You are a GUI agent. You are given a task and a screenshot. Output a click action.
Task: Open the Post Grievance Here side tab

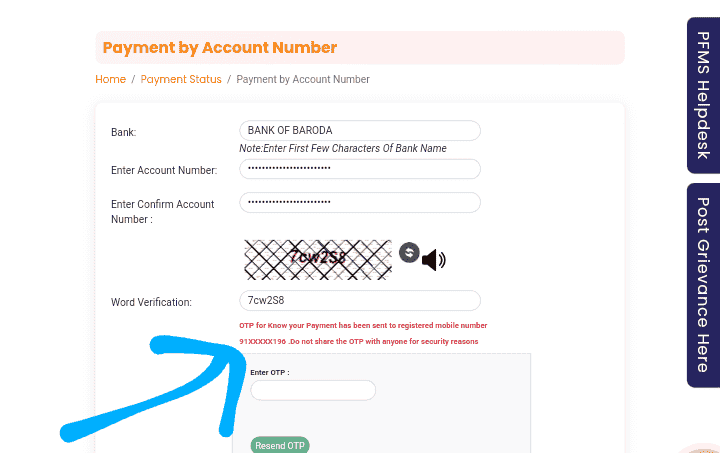coord(703,285)
